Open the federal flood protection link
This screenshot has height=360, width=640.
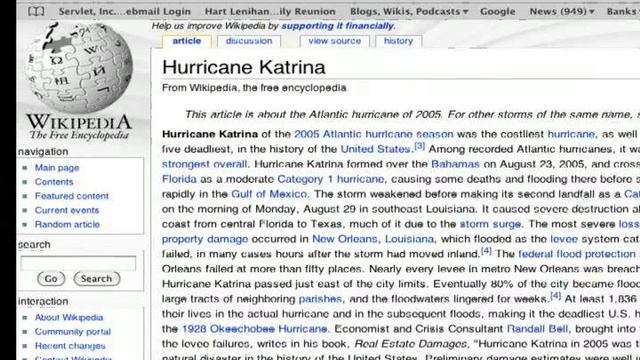(577, 254)
